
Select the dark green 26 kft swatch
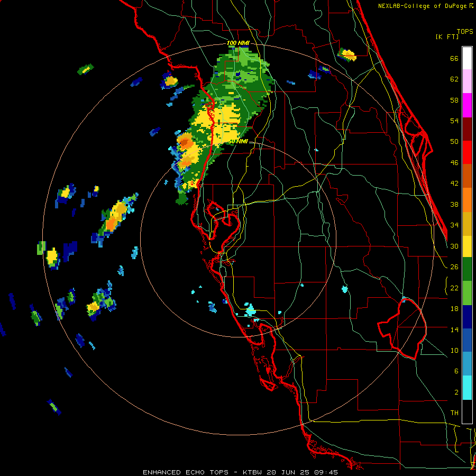467,269
